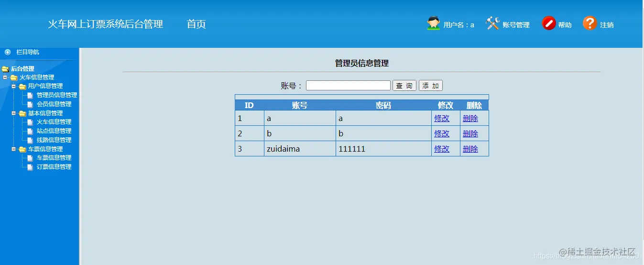Click the 111111 password cell
Viewport: 644px width, 265px height.
383,149
